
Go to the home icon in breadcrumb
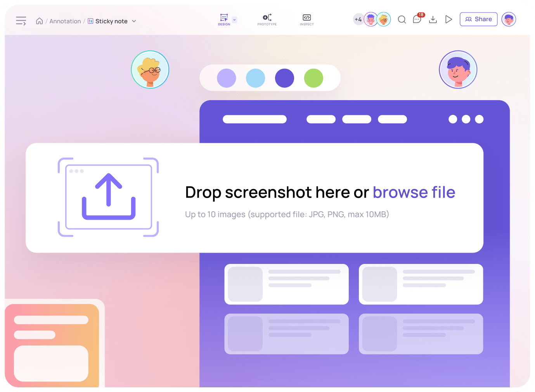pyautogui.click(x=39, y=21)
